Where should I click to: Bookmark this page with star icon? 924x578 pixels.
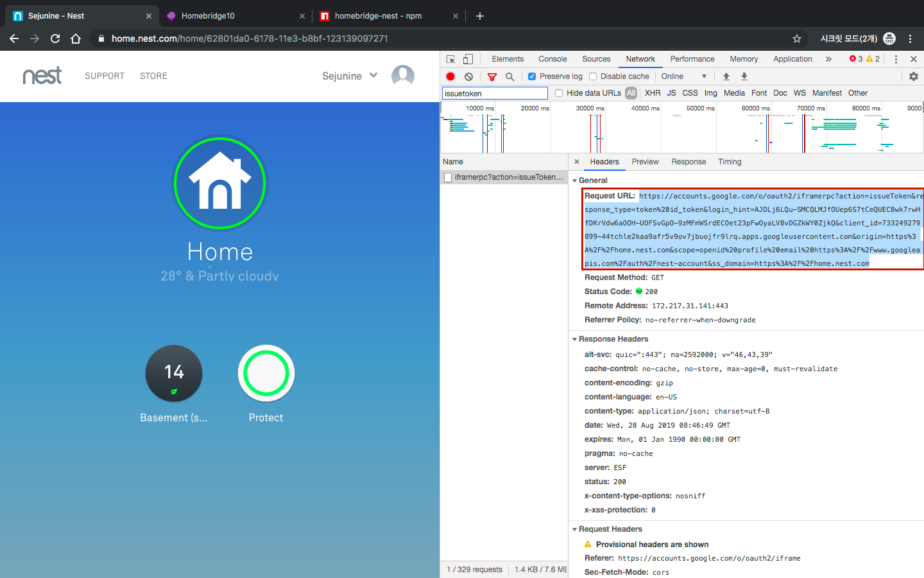797,39
